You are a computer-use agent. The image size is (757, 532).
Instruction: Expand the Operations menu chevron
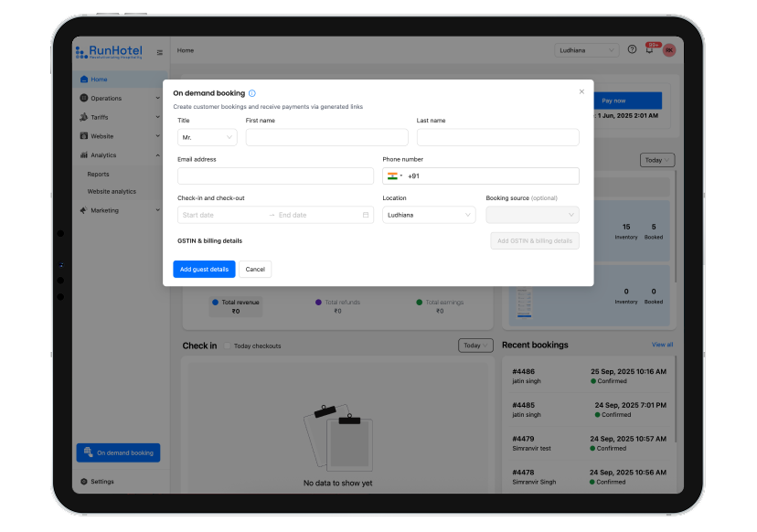pyautogui.click(x=158, y=98)
